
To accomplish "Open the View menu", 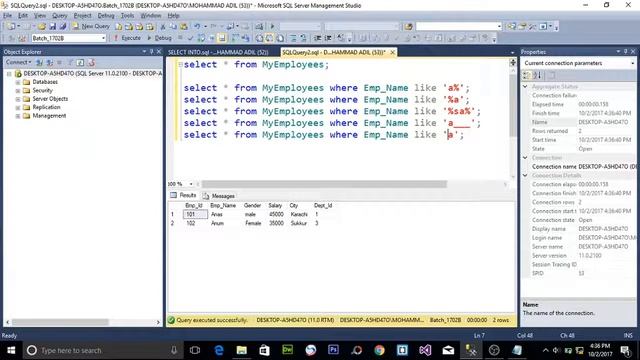I will click(x=40, y=16).
